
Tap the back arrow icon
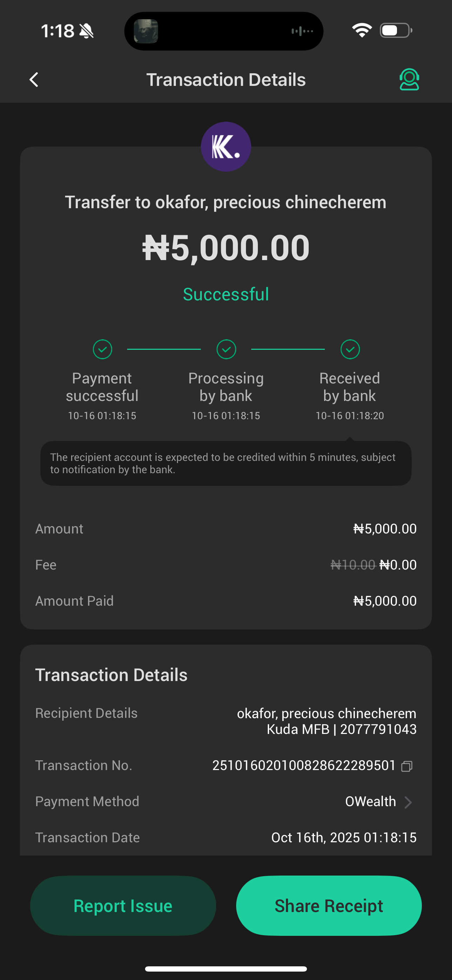coord(34,80)
